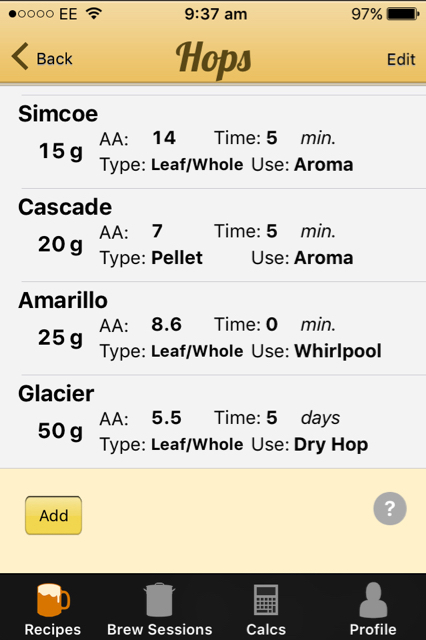
Task: Open the Amarillo hop entry
Action: pyautogui.click(x=213, y=328)
